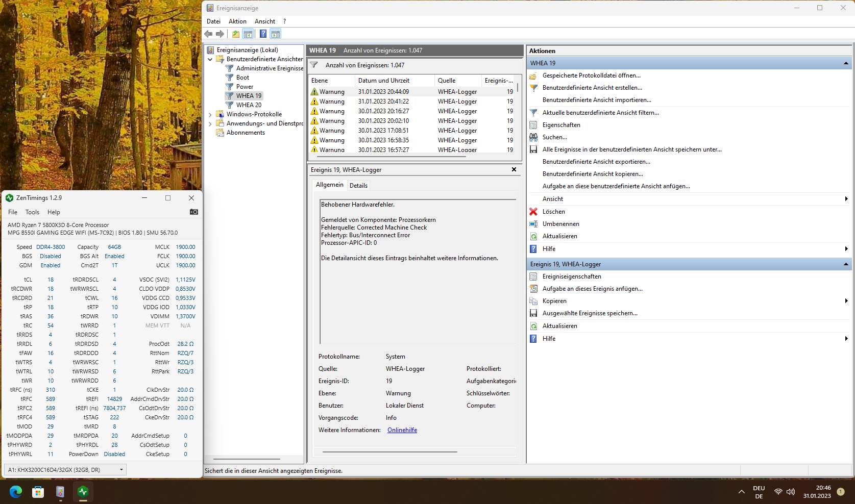Open the Kopieren submenu in Aktionen pane

[689, 301]
